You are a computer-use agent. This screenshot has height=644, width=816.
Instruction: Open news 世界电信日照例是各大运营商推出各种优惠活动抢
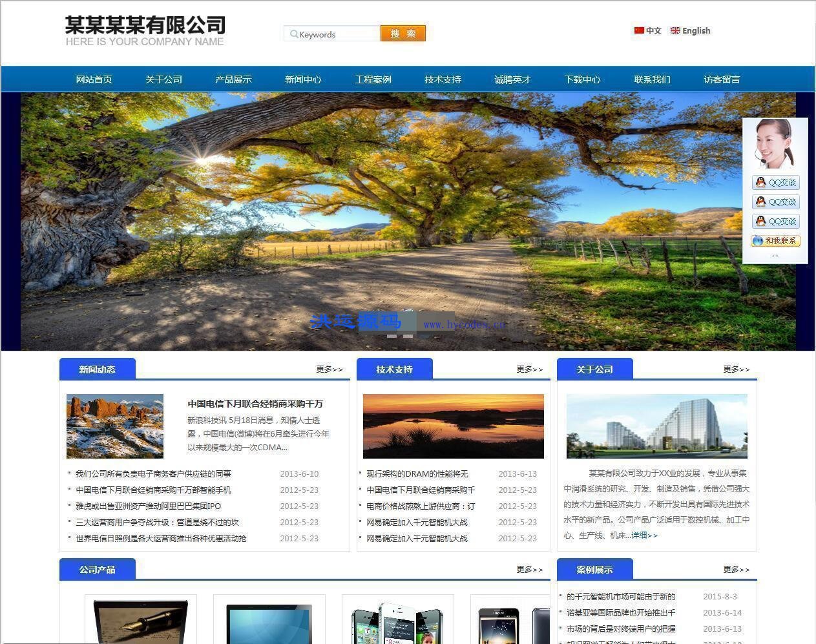(x=161, y=539)
